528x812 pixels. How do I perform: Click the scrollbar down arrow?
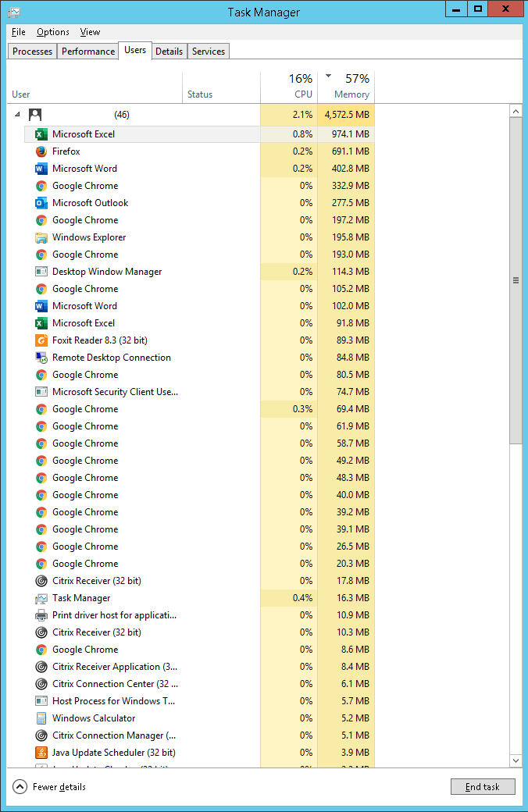[x=516, y=760]
